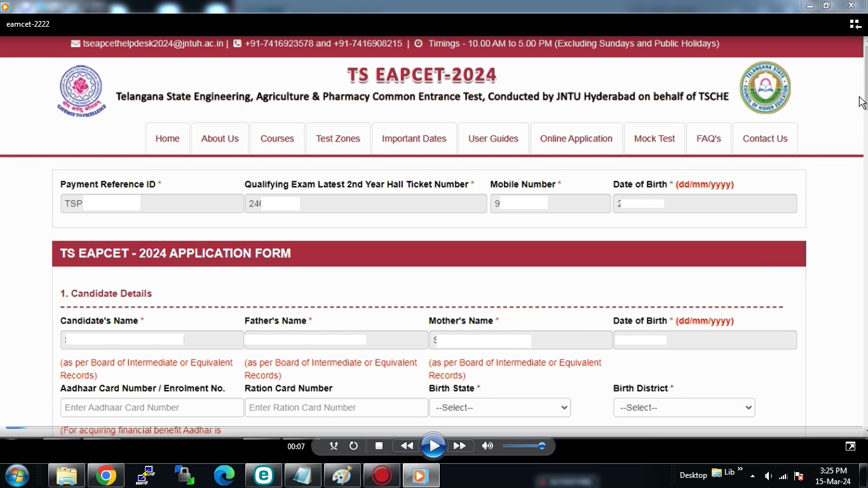Click Windows Media Player taskbar icon

(421, 475)
